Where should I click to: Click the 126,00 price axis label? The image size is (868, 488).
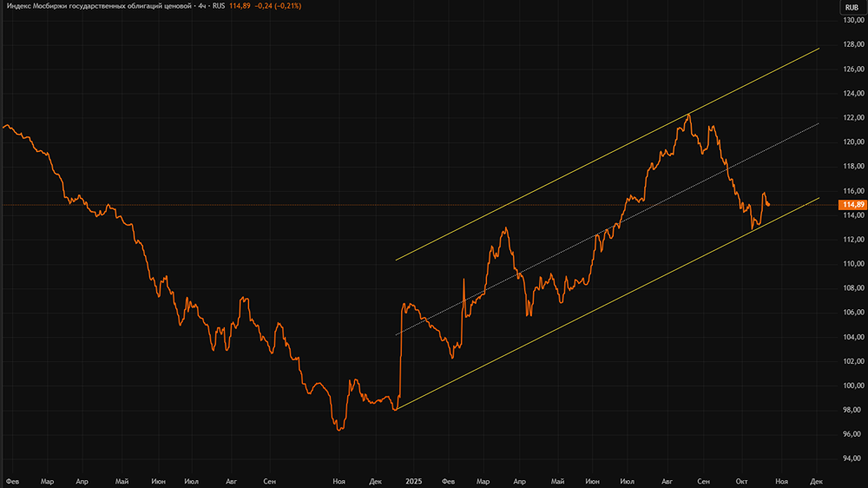pos(853,69)
